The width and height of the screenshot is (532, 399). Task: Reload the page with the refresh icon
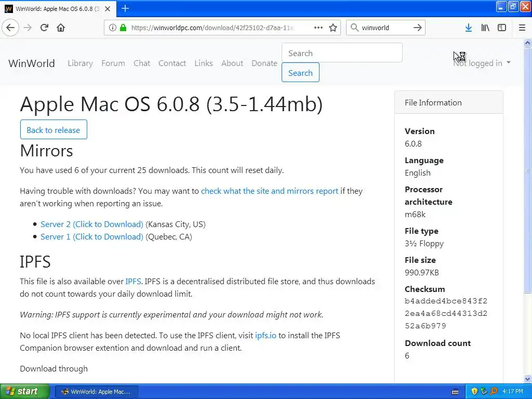click(44, 28)
